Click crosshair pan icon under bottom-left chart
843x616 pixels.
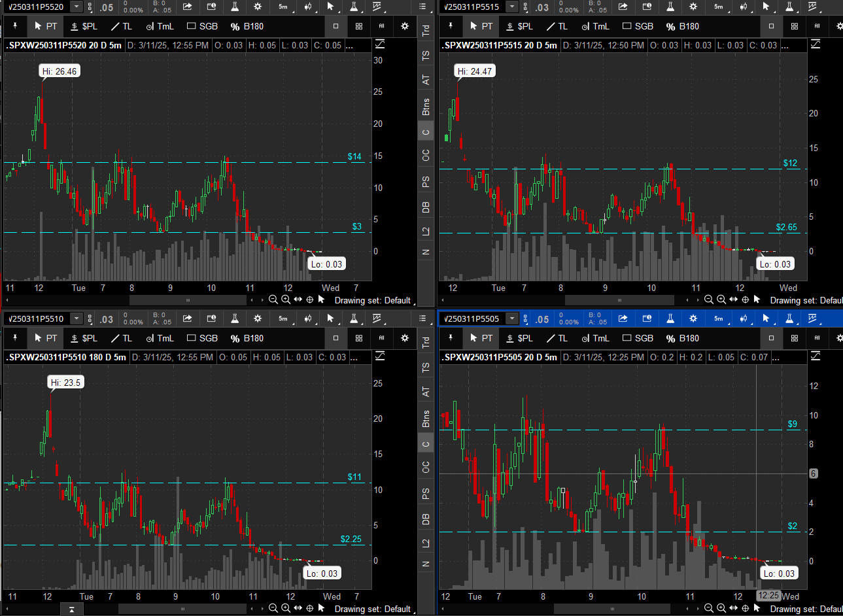tap(309, 609)
